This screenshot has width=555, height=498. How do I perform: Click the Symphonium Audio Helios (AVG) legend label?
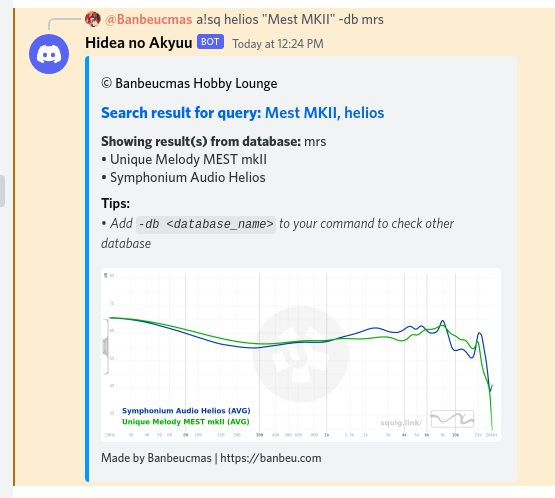[x=186, y=411]
